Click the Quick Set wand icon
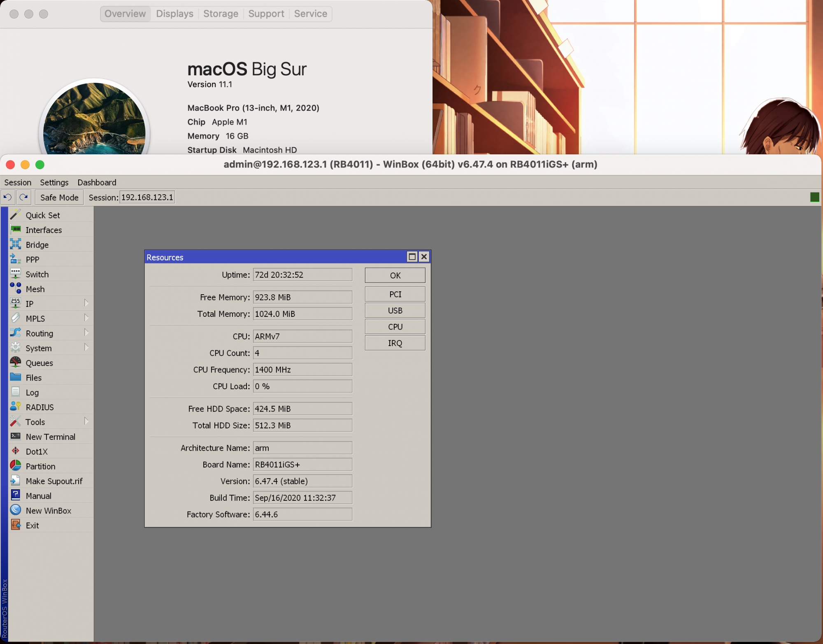This screenshot has height=644, width=823. pyautogui.click(x=16, y=215)
